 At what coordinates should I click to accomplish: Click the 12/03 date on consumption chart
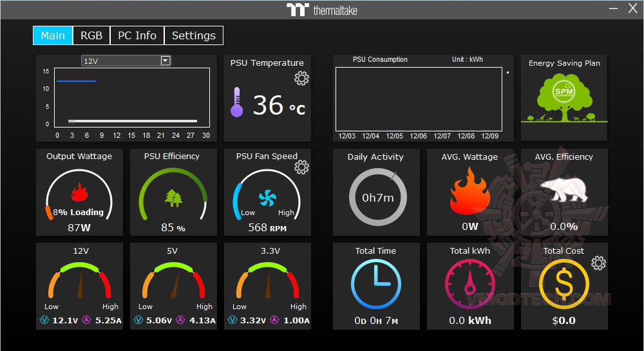[x=346, y=136]
